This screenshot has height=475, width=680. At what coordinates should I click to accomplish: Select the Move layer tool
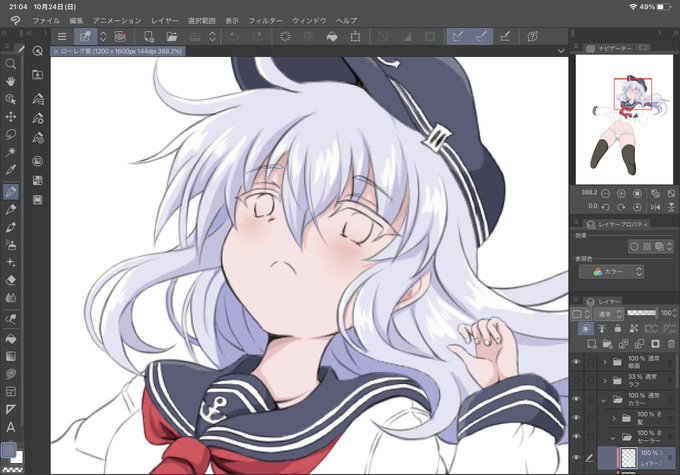pyautogui.click(x=11, y=117)
